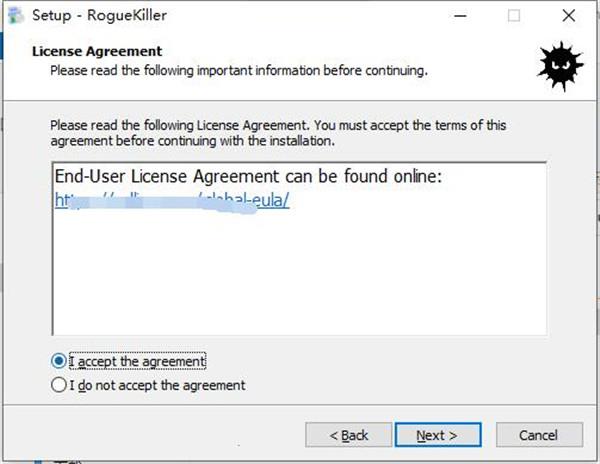This screenshot has width=600, height=464.
Task: Click the setup installer icon in title bar
Action: [x=16, y=16]
